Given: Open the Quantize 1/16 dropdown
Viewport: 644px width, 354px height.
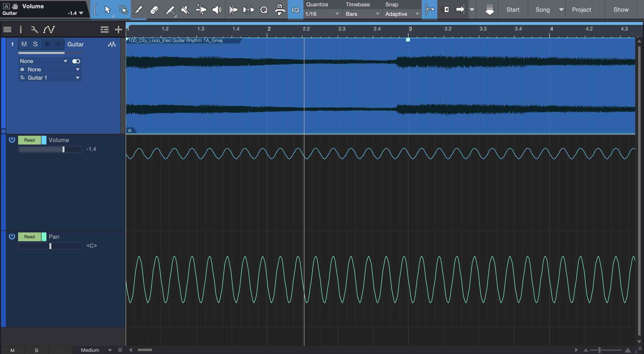Looking at the screenshot, I should (322, 14).
